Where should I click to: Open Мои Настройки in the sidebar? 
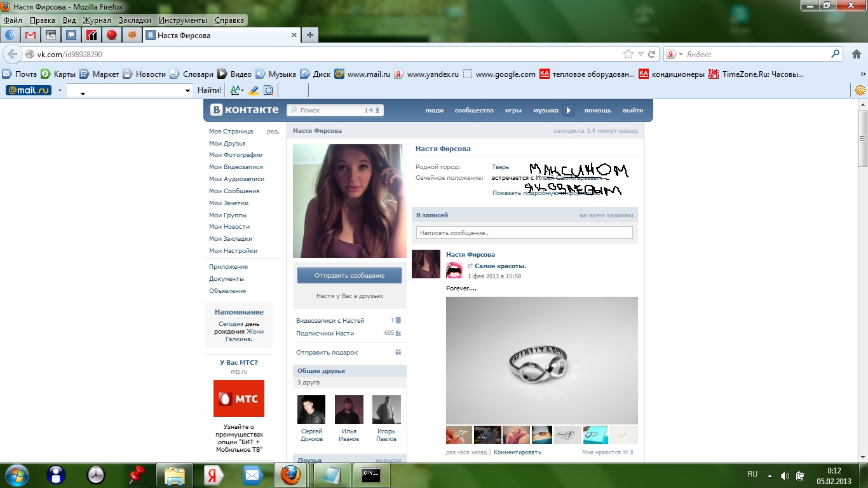233,250
